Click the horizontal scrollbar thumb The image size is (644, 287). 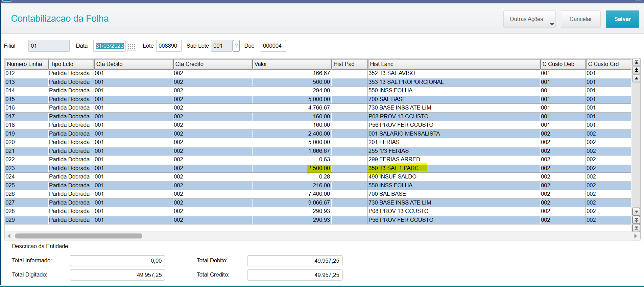78,236
